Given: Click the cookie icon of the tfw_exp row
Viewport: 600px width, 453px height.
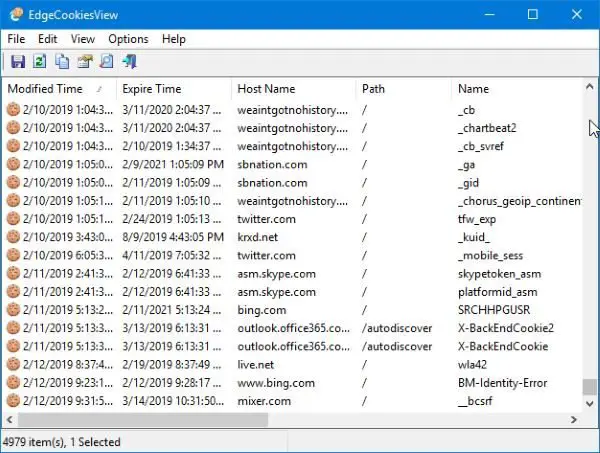Looking at the screenshot, I should (x=13, y=219).
